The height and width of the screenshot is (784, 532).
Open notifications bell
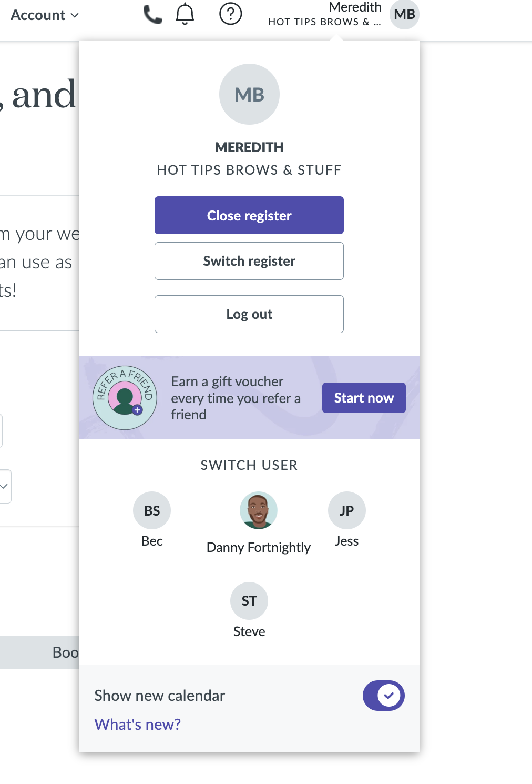point(185,14)
